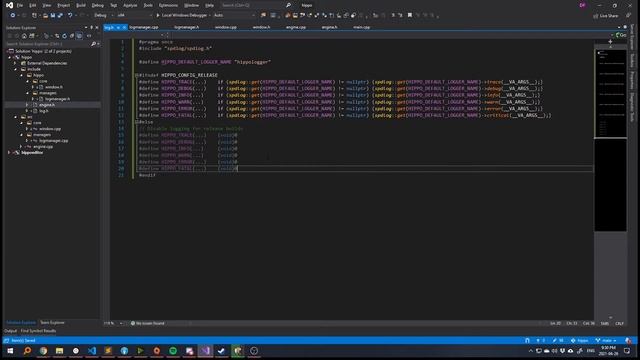640x360 pixels.
Task: Click the code minimap scrollbar
Action: 611,139
